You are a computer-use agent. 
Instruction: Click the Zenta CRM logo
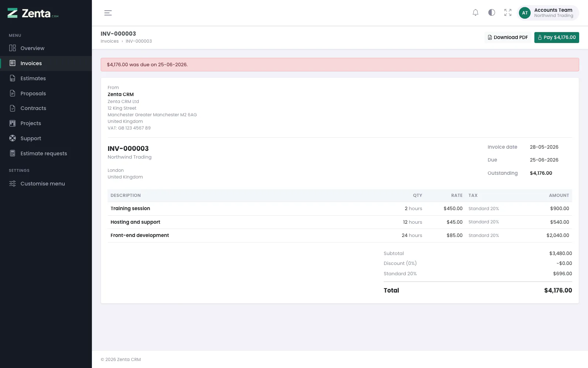(33, 13)
